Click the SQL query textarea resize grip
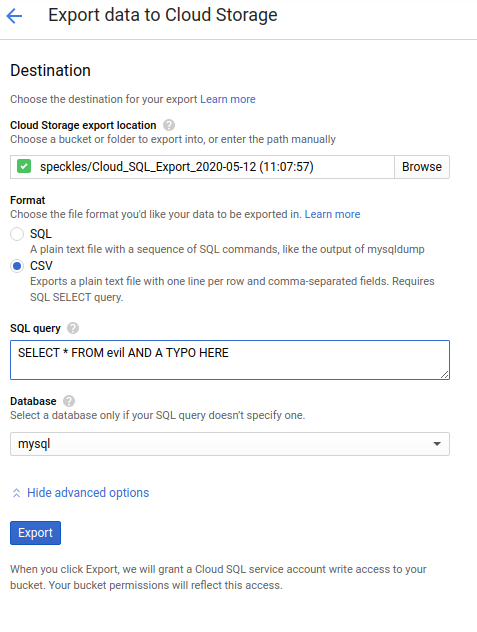The image size is (477, 632). tap(444, 374)
